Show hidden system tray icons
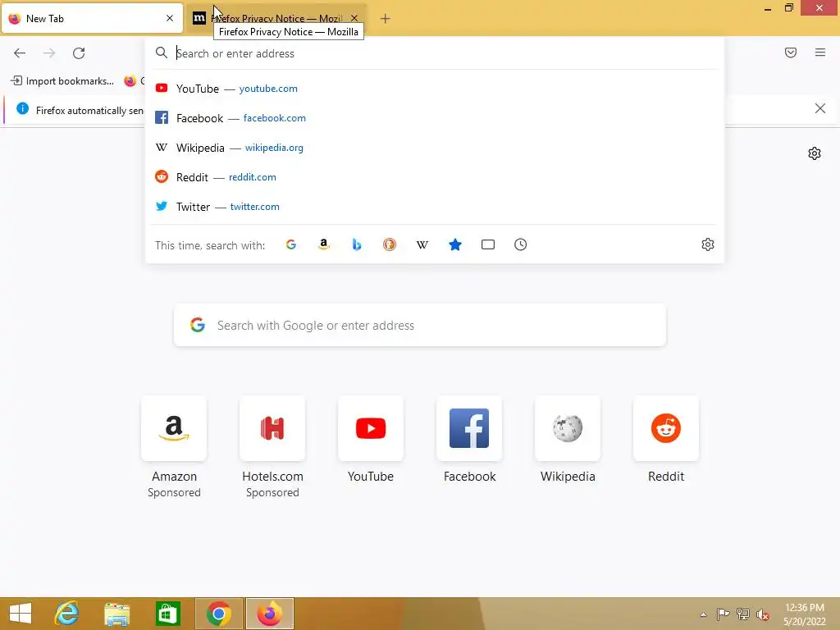 (703, 614)
